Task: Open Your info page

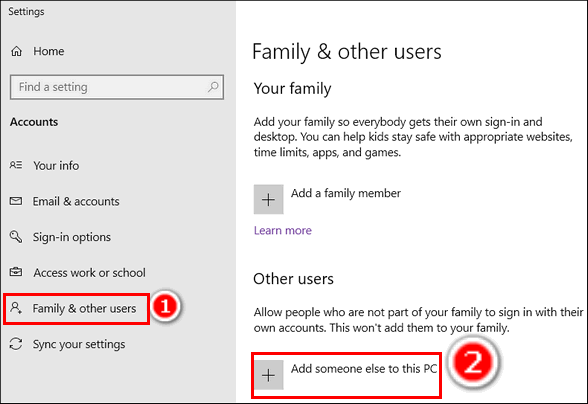Action: point(56,165)
